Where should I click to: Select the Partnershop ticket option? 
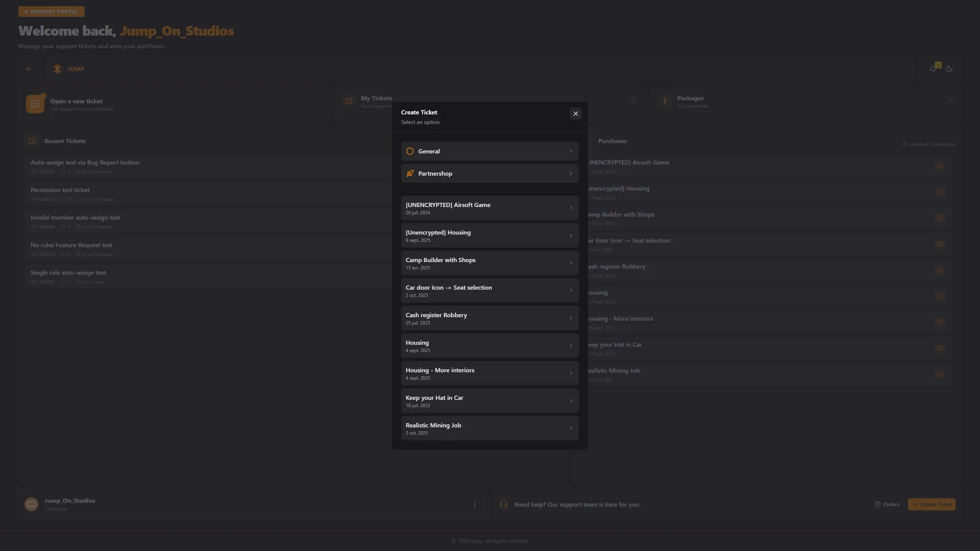[490, 173]
